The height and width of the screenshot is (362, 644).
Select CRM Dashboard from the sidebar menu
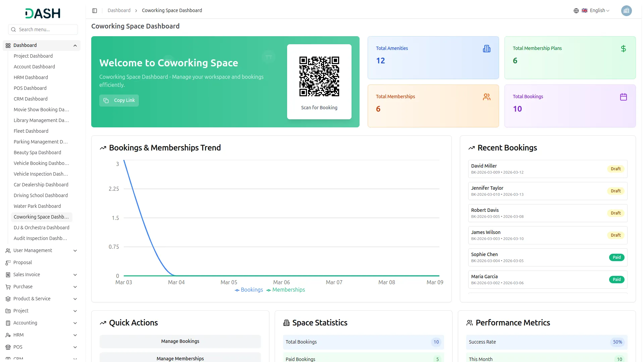click(31, 99)
